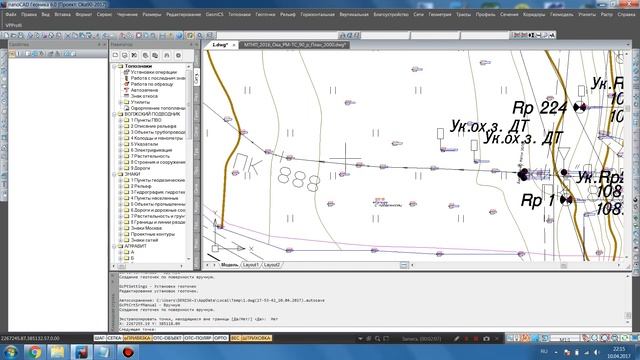This screenshot has width=640, height=360.
Task: Click the command line input field
Action: point(372,329)
